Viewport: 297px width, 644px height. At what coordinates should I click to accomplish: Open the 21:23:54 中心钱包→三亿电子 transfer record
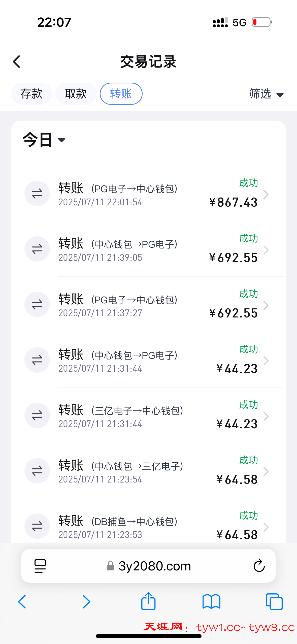pos(146,471)
